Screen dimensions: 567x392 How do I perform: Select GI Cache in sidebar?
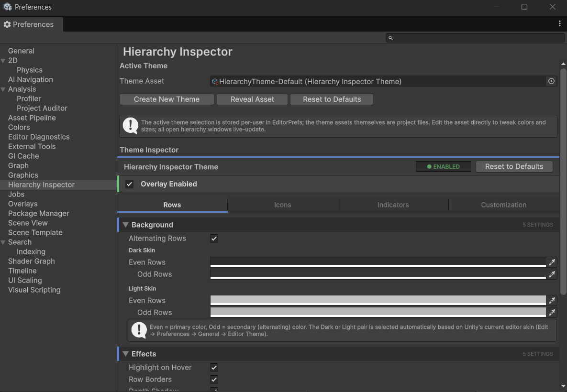[23, 156]
